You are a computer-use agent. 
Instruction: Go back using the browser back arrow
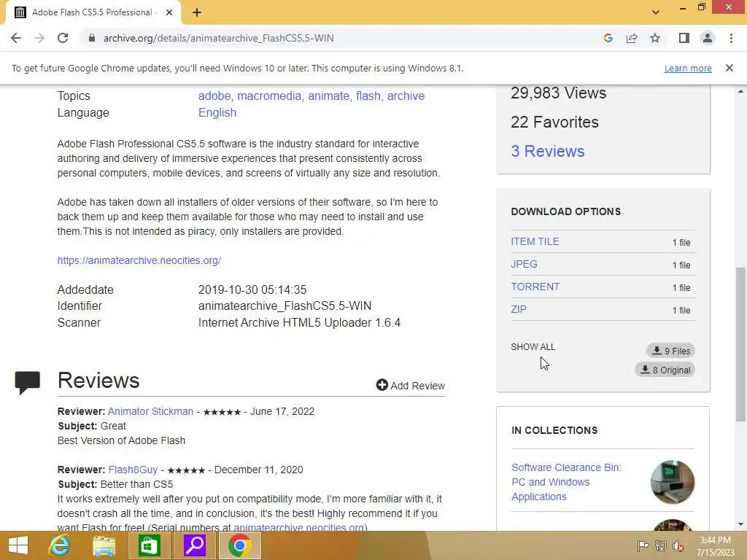coord(16,38)
